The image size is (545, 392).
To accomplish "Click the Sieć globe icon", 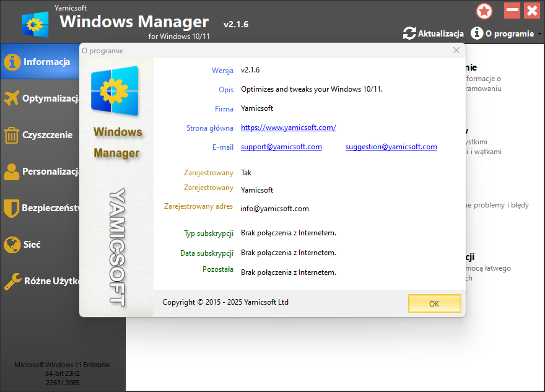I will click(x=12, y=245).
